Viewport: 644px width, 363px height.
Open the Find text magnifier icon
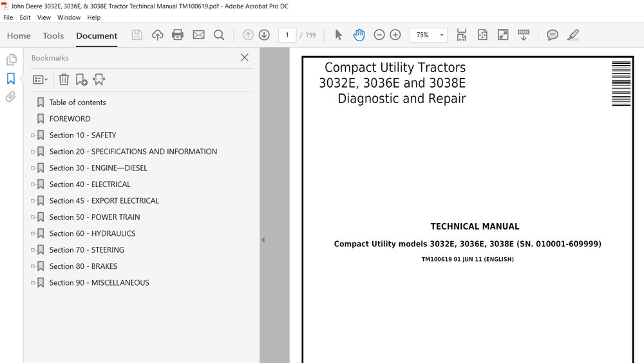pos(219,35)
